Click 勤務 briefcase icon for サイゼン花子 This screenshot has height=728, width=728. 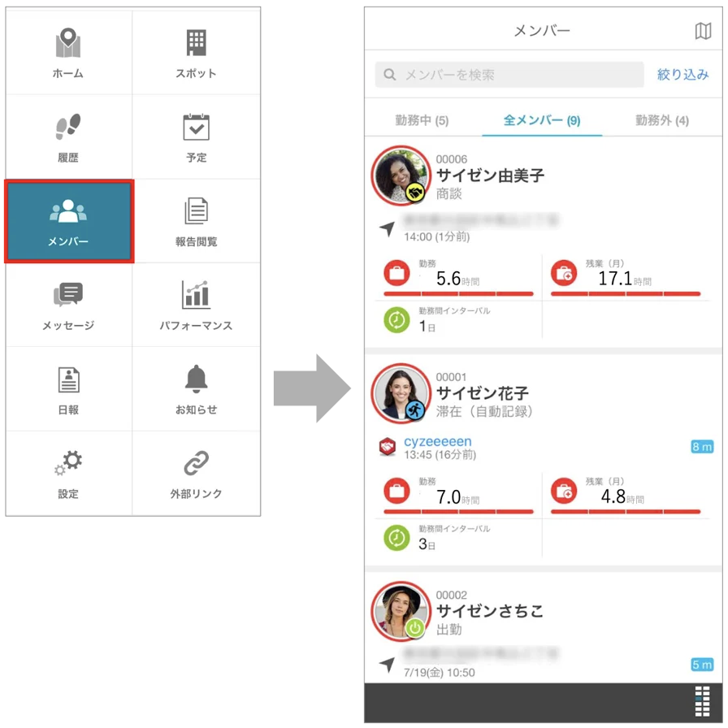pos(396,491)
